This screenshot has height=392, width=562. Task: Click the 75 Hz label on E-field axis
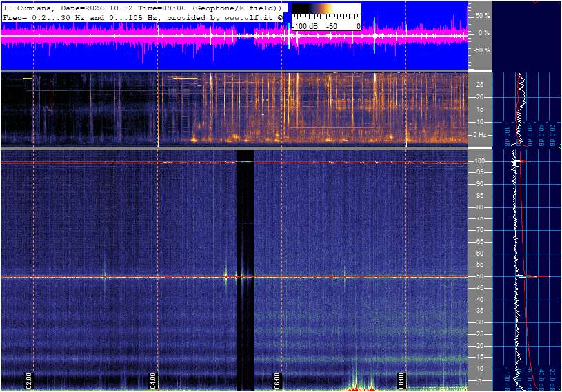click(x=479, y=218)
